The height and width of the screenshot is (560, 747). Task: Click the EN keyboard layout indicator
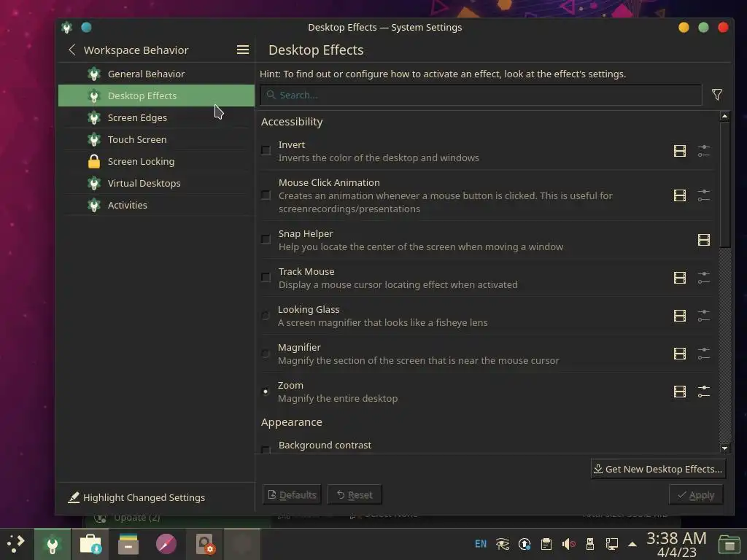tap(481, 544)
